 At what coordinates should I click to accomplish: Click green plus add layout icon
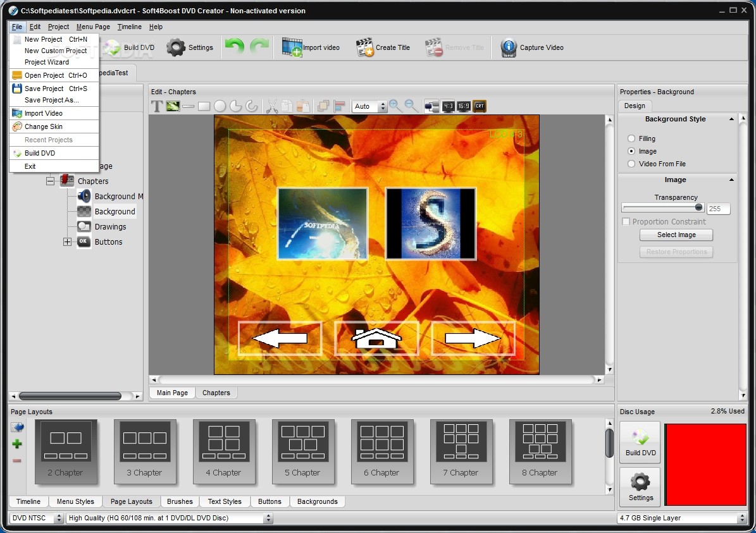[x=17, y=444]
